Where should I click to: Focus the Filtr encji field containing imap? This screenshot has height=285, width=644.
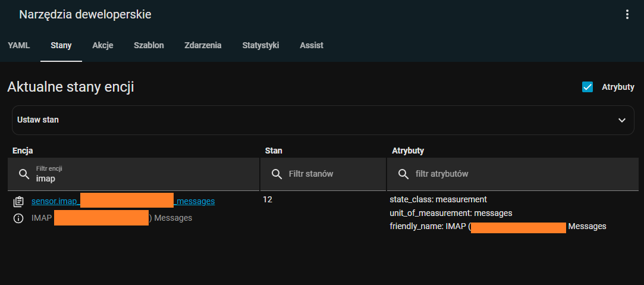[x=143, y=178]
